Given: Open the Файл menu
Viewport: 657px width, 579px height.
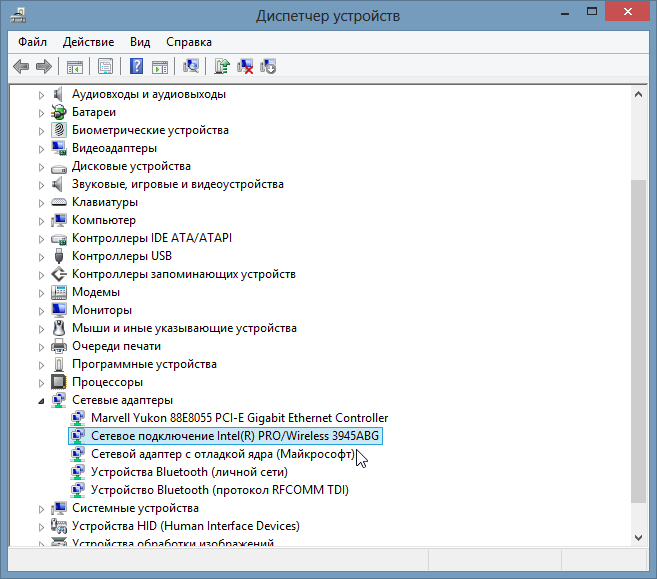Looking at the screenshot, I should click(32, 42).
